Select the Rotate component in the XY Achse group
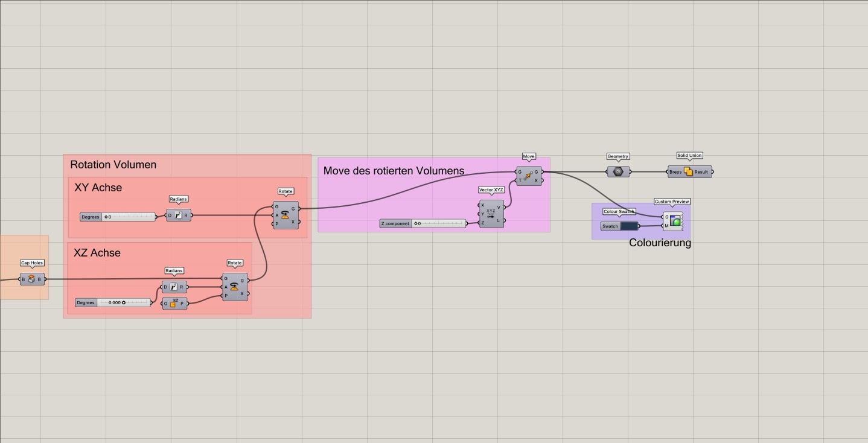This screenshot has width=868, height=443. pyautogui.click(x=284, y=215)
